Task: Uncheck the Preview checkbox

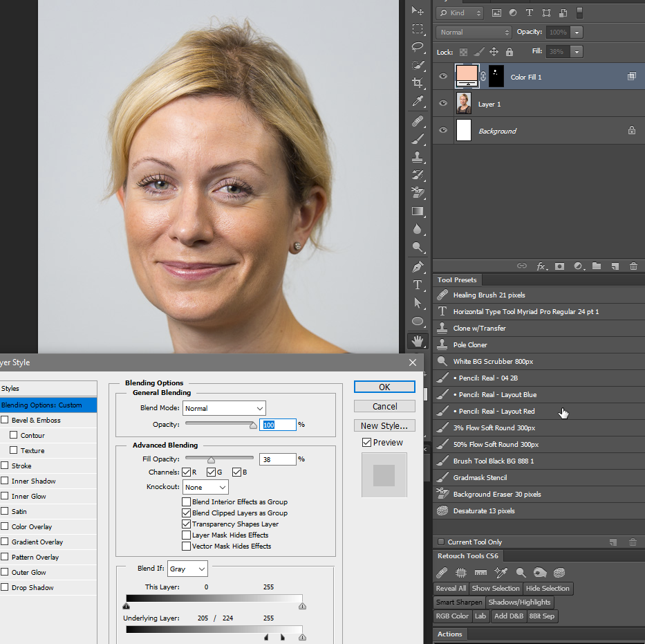Action: coord(366,443)
